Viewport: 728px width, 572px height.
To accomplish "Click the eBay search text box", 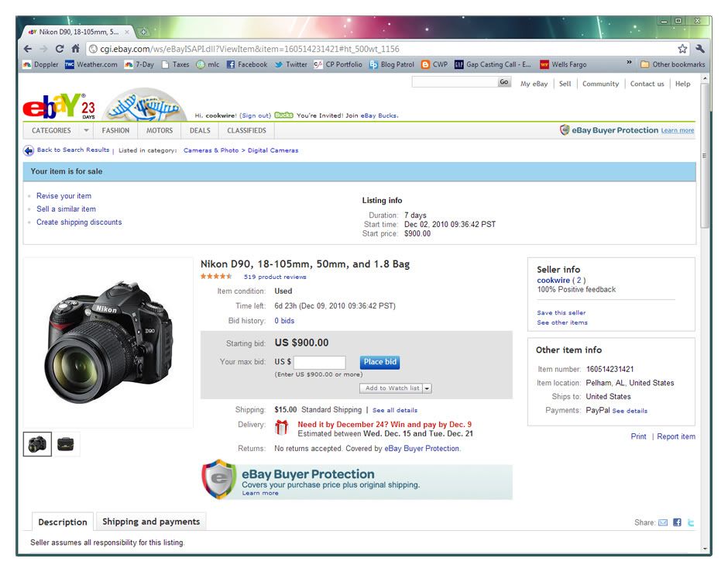I will 455,82.
